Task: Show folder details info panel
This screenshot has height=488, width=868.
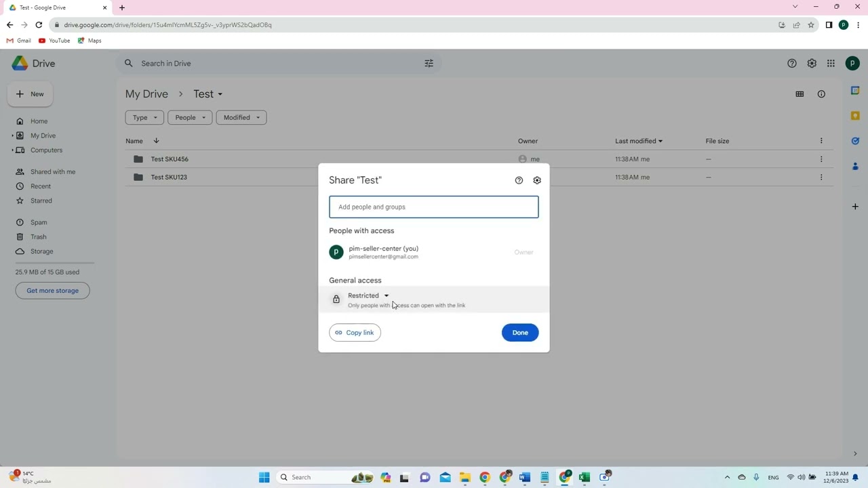Action: 821,94
